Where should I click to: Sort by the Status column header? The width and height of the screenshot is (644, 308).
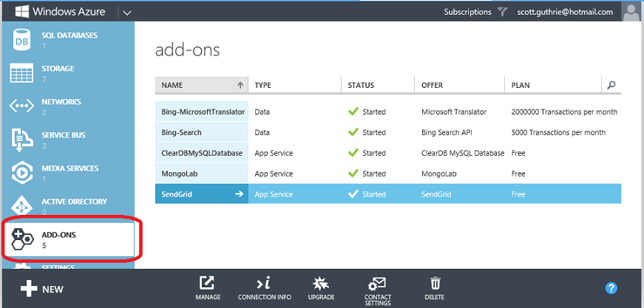pyautogui.click(x=377, y=85)
